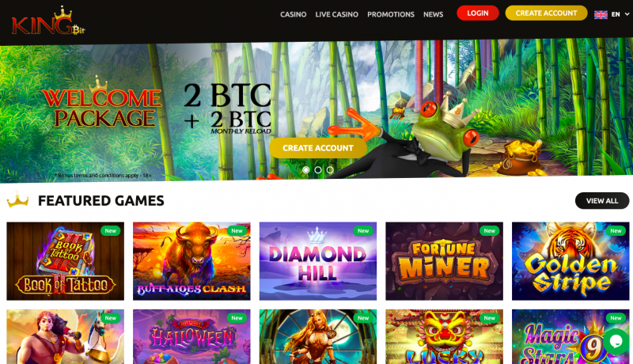The height and width of the screenshot is (364, 633).
Task: Click the KingBit crown logo
Action: click(x=48, y=21)
